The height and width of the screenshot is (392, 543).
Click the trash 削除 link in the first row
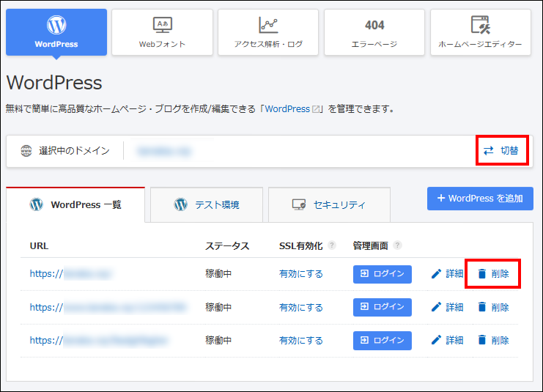(493, 274)
